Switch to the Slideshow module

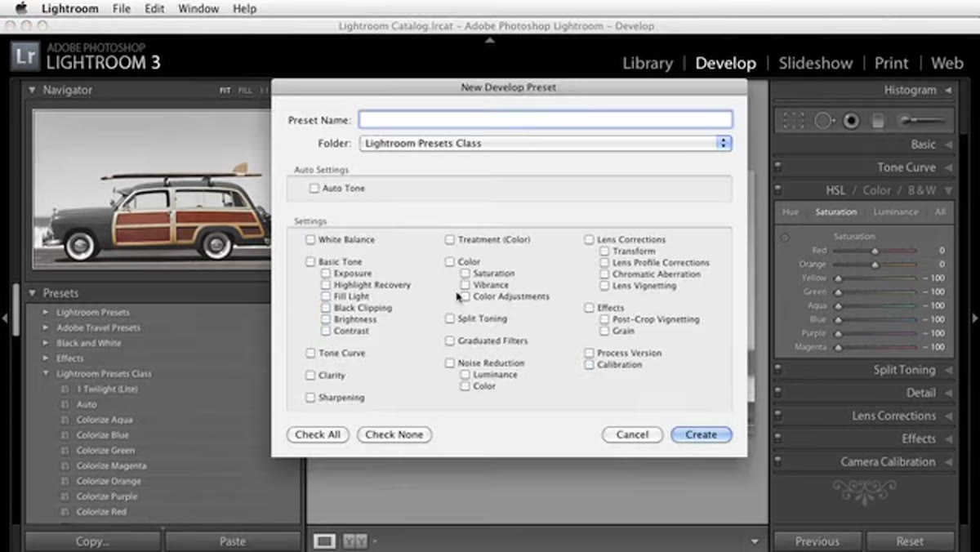pyautogui.click(x=815, y=63)
